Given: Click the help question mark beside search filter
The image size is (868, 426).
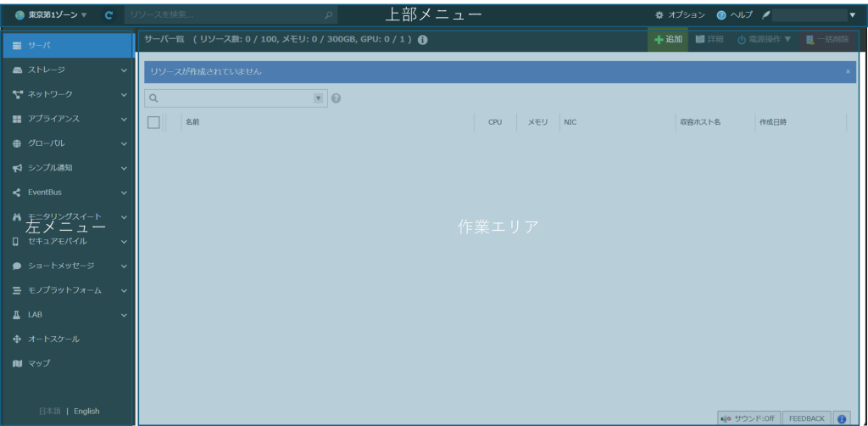Looking at the screenshot, I should [x=336, y=98].
